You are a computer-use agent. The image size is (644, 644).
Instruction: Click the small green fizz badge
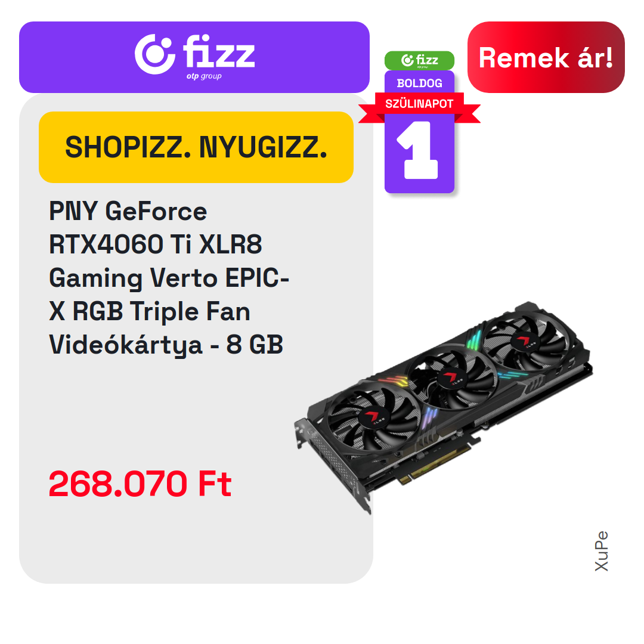point(419,60)
